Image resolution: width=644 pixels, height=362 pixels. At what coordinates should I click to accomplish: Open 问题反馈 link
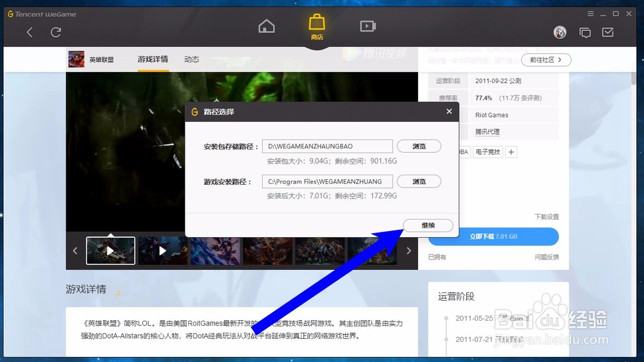[547, 257]
